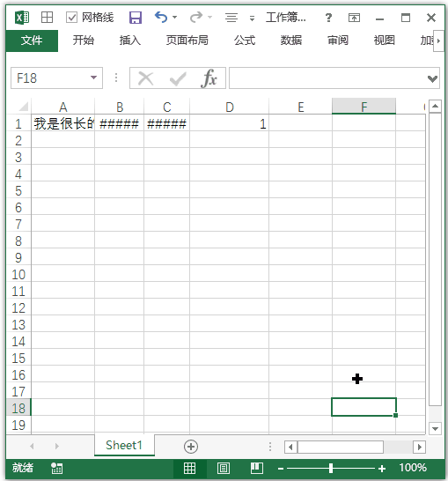
Task: Click the 就绪 ready status text
Action: pos(22,468)
